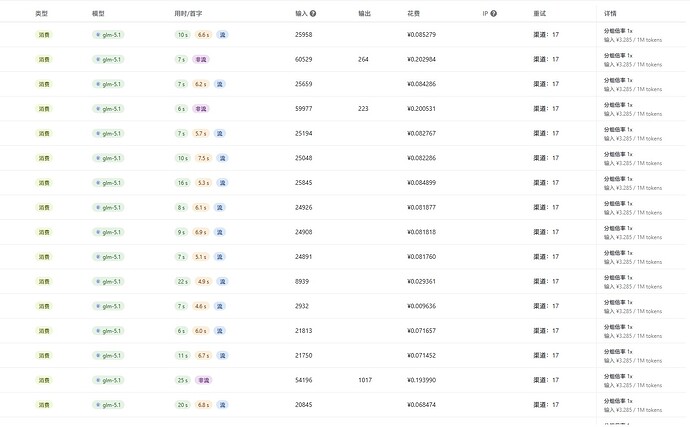Click the 4.9 s first-token tag
The height and width of the screenshot is (427, 690).
(x=203, y=281)
